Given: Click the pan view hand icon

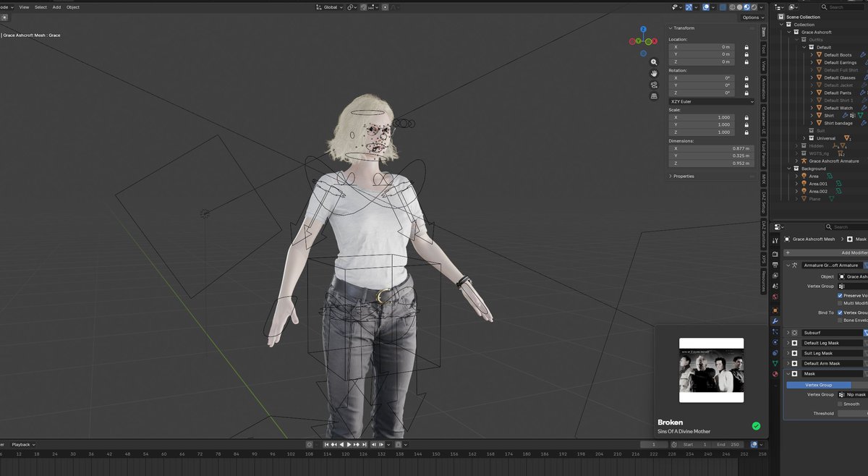Looking at the screenshot, I should coord(654,73).
